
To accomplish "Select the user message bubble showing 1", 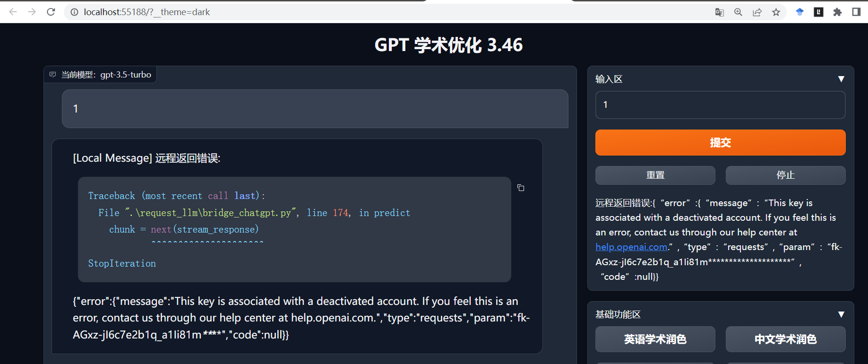I will coord(315,109).
